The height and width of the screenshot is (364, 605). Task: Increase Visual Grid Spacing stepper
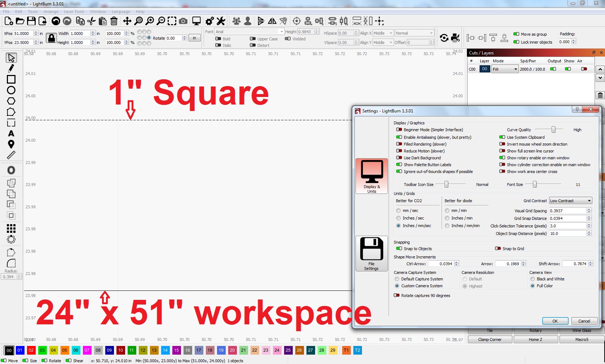(589, 209)
